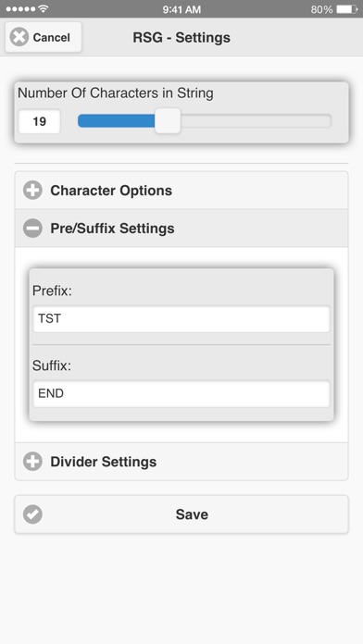Image resolution: width=363 pixels, height=644 pixels.
Task: Tap the Wi-Fi status icon
Action: click(44, 8)
